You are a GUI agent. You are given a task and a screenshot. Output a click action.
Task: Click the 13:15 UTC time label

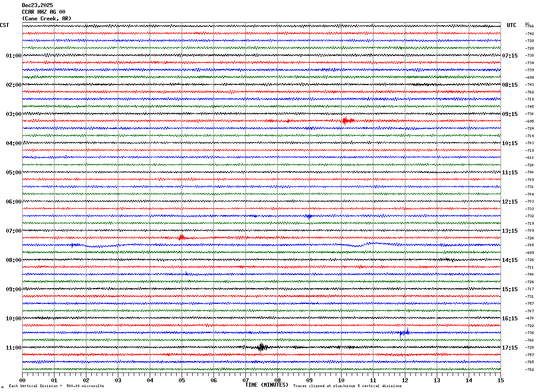pos(510,231)
